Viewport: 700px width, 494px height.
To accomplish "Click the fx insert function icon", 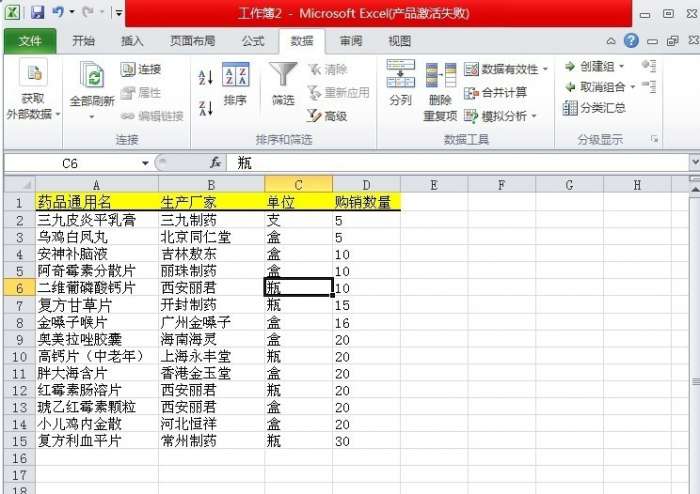I will 216,163.
